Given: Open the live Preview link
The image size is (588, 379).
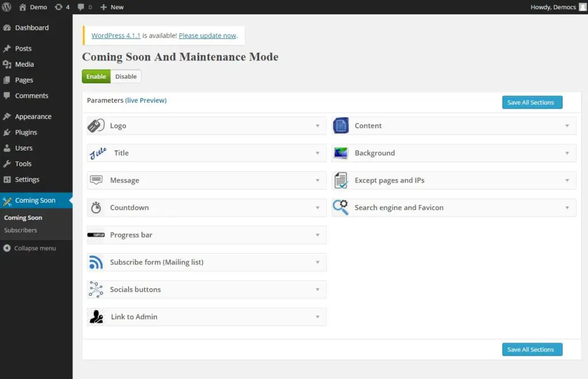Looking at the screenshot, I should (x=146, y=100).
